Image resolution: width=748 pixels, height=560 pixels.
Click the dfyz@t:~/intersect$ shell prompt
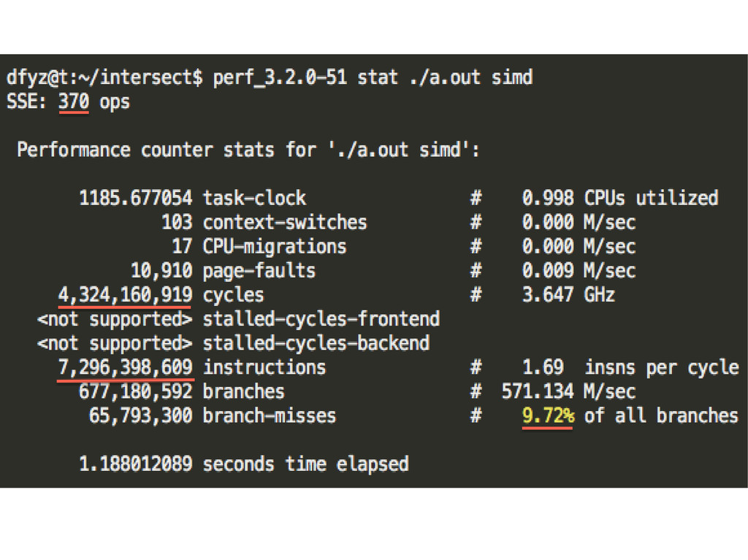104,77
